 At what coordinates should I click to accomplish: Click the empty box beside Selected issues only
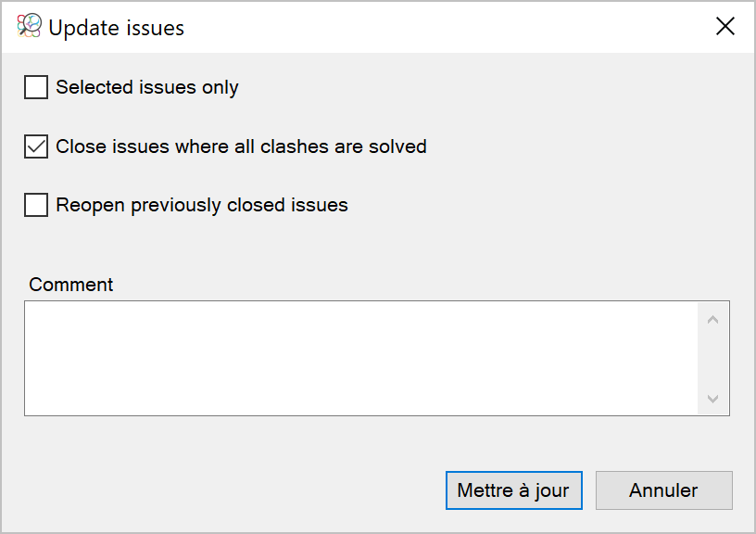36,87
